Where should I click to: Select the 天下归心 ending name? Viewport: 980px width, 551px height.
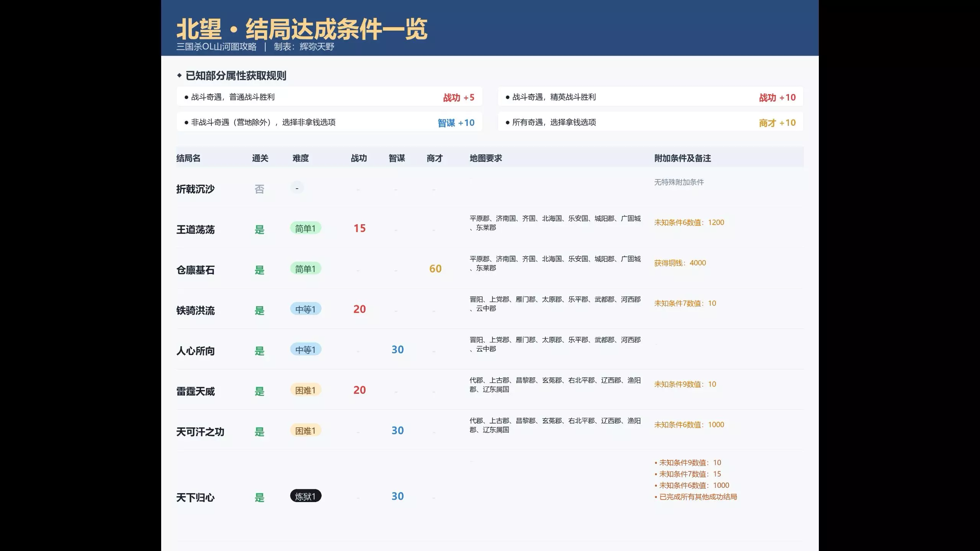click(x=195, y=497)
